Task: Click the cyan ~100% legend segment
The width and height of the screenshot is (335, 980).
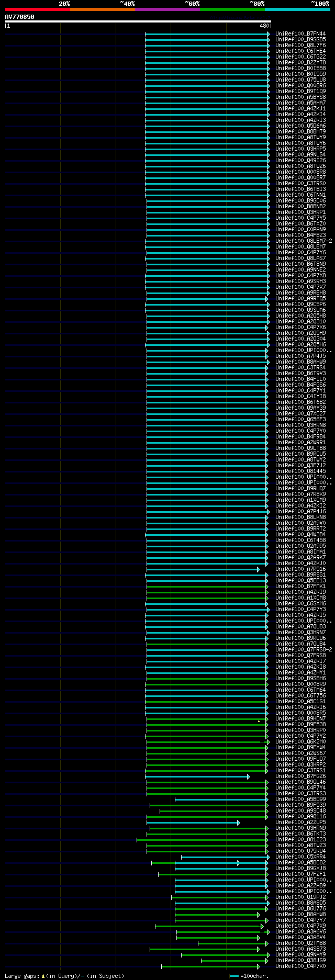Action: coord(297,9)
